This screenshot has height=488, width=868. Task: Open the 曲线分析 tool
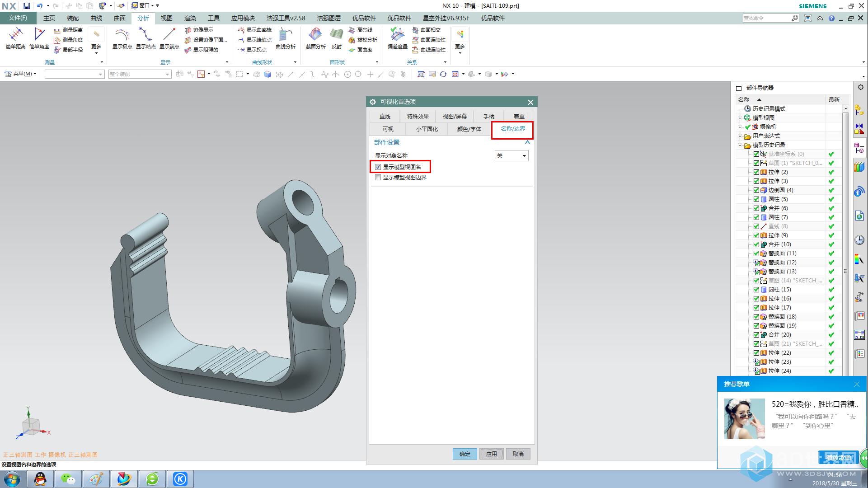pyautogui.click(x=286, y=38)
